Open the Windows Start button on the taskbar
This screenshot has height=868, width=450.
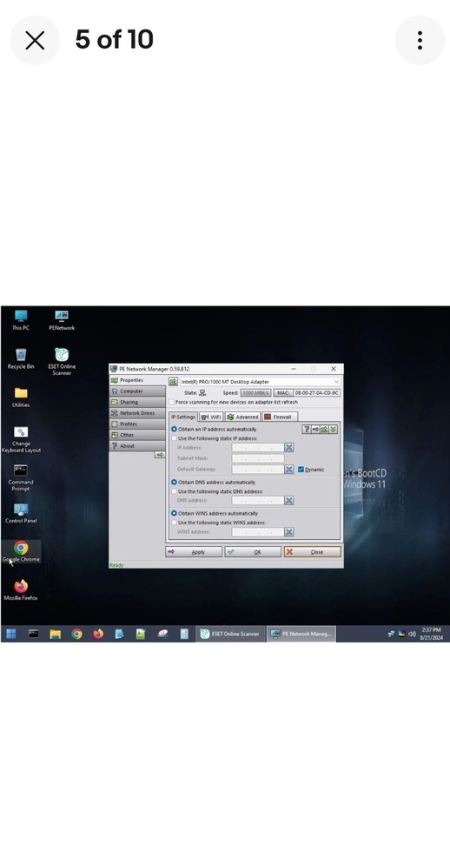tap(10, 634)
